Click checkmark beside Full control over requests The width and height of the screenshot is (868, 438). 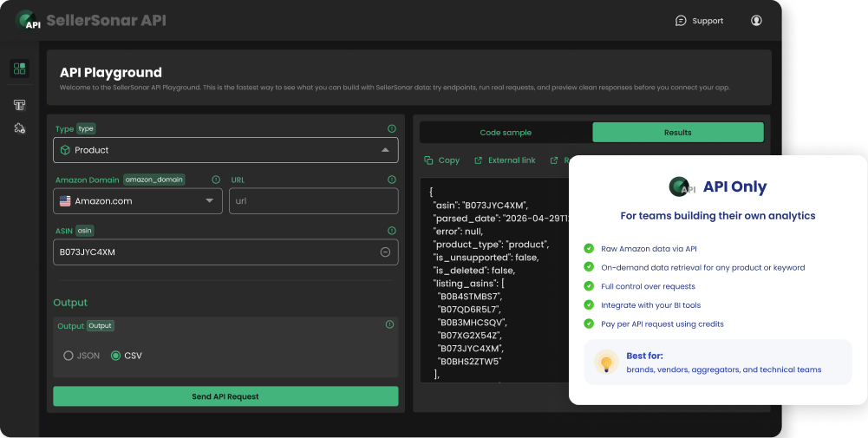click(x=589, y=285)
